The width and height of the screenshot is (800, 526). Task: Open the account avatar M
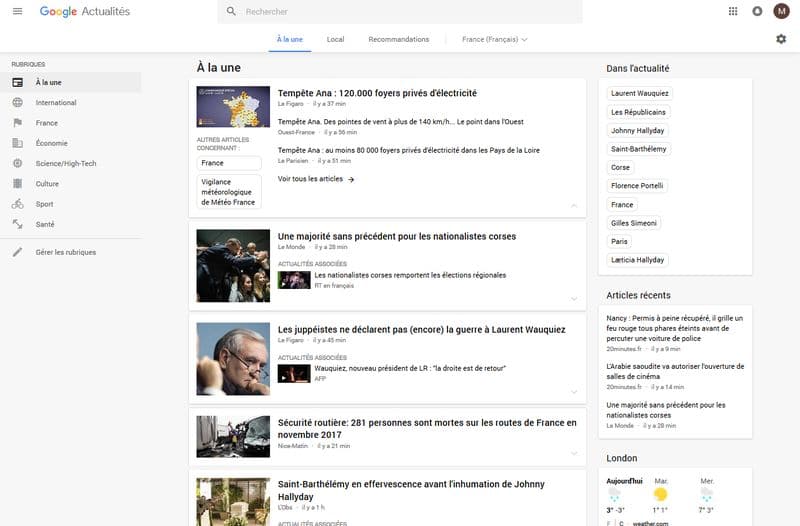pyautogui.click(x=781, y=11)
